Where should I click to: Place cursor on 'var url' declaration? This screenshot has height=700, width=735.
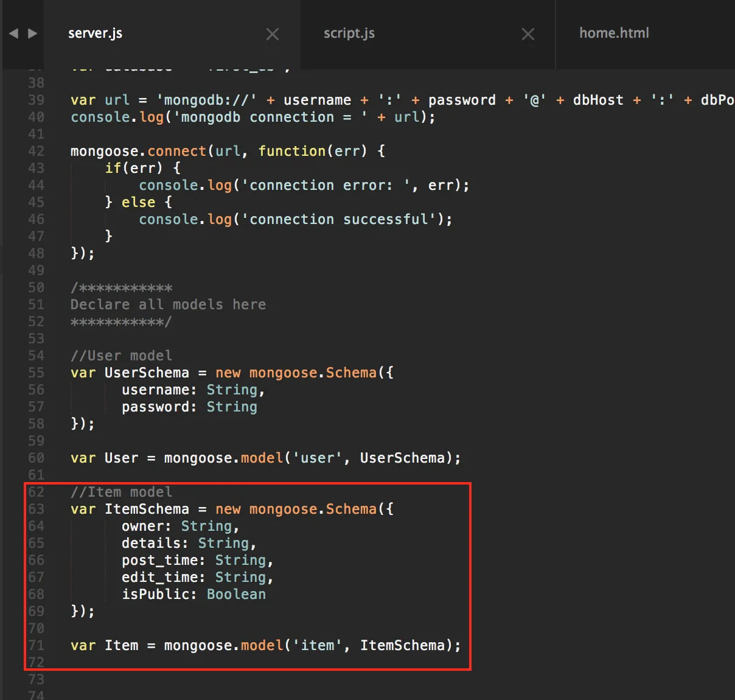100,100
